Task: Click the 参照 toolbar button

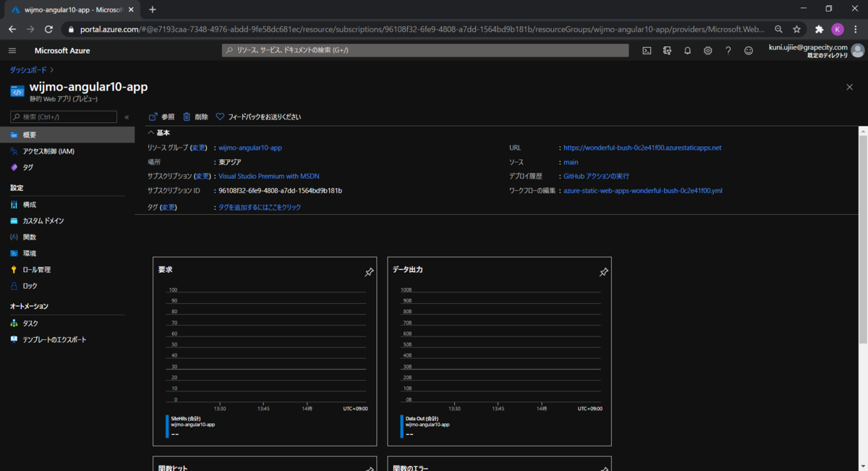Action: (161, 116)
